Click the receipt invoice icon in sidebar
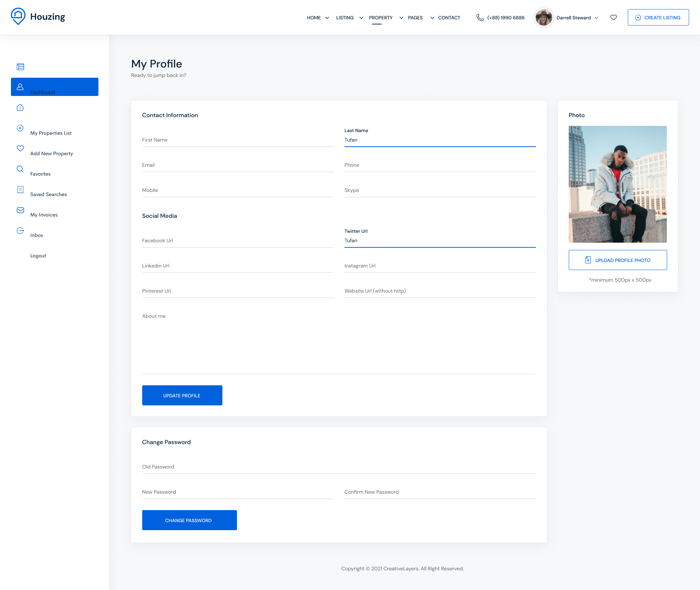700x590 pixels. (x=20, y=190)
